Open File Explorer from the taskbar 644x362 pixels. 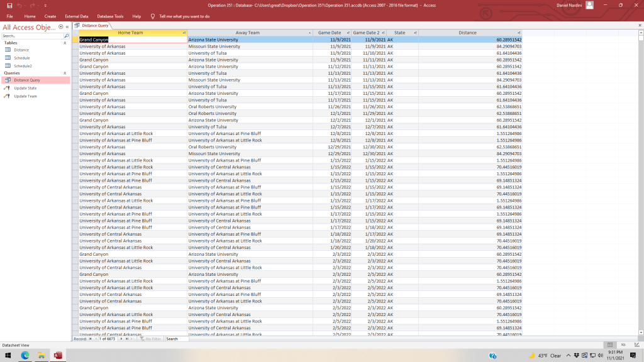click(42, 356)
